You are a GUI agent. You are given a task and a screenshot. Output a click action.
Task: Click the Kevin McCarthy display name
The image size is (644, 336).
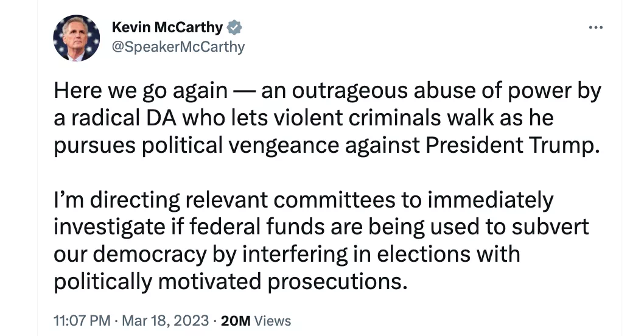click(167, 27)
